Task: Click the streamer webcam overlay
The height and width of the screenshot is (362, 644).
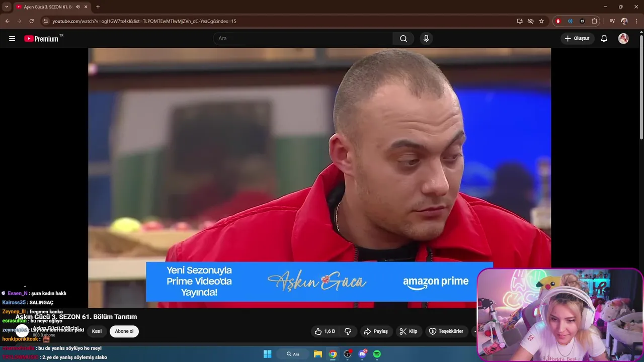Action: click(559, 315)
